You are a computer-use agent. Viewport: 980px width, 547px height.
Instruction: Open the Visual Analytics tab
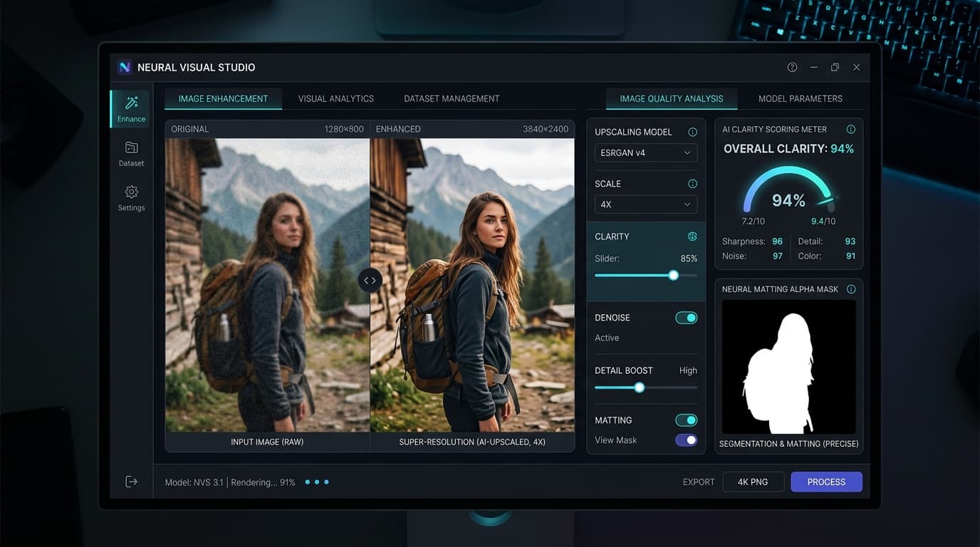tap(336, 98)
